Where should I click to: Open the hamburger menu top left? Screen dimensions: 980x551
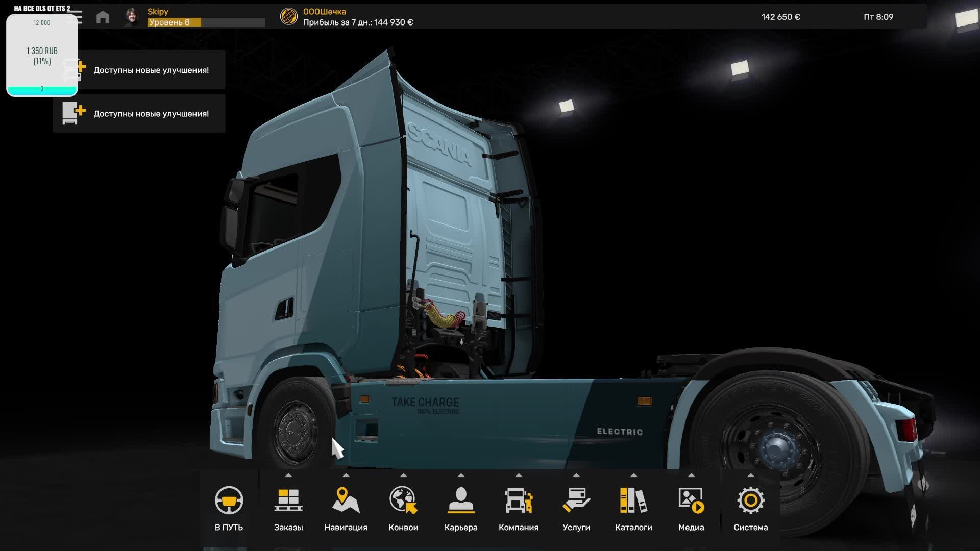(78, 16)
